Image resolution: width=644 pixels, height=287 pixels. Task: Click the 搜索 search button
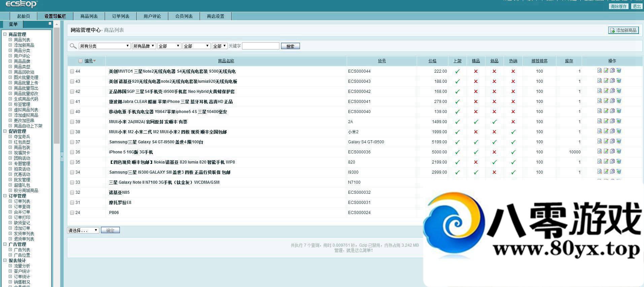tap(290, 46)
